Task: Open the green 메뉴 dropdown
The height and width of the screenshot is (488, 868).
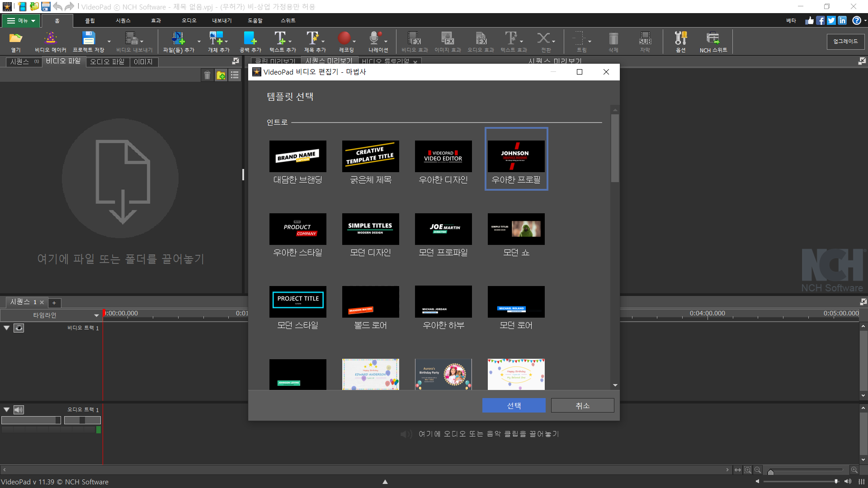Action: 21,21
